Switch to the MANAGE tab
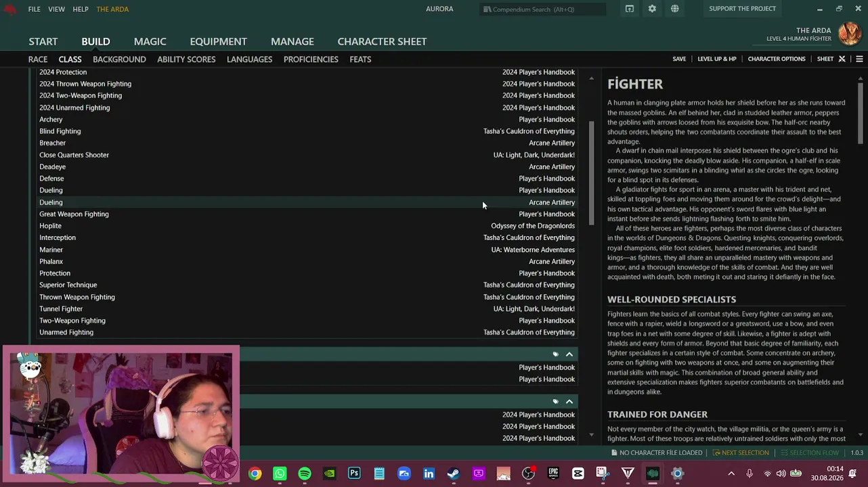This screenshot has width=868, height=487. tap(292, 41)
